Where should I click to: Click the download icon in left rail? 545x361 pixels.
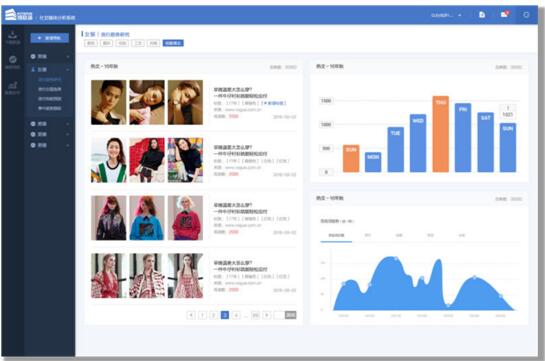pos(13,35)
